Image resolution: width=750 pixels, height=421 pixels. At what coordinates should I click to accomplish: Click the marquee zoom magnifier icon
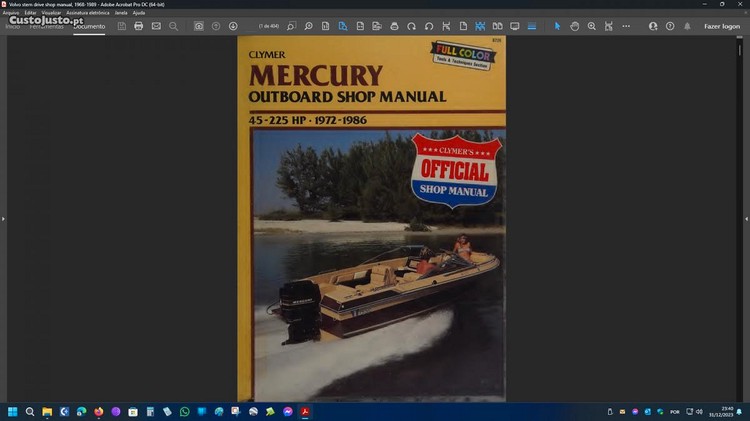click(x=592, y=26)
